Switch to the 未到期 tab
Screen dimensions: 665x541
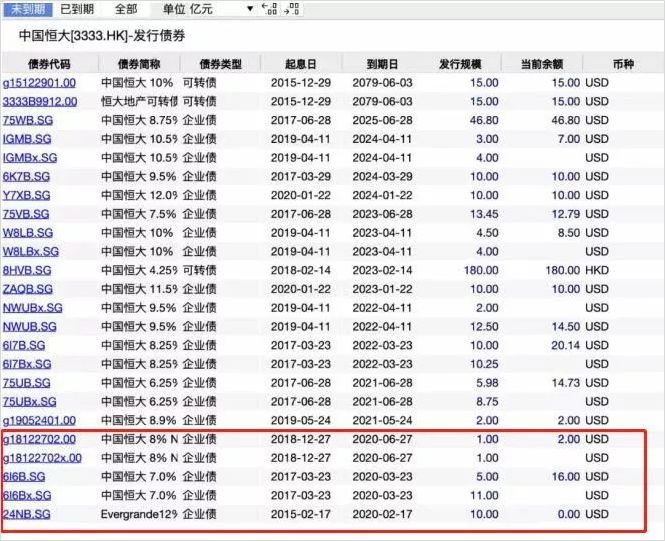[28, 9]
